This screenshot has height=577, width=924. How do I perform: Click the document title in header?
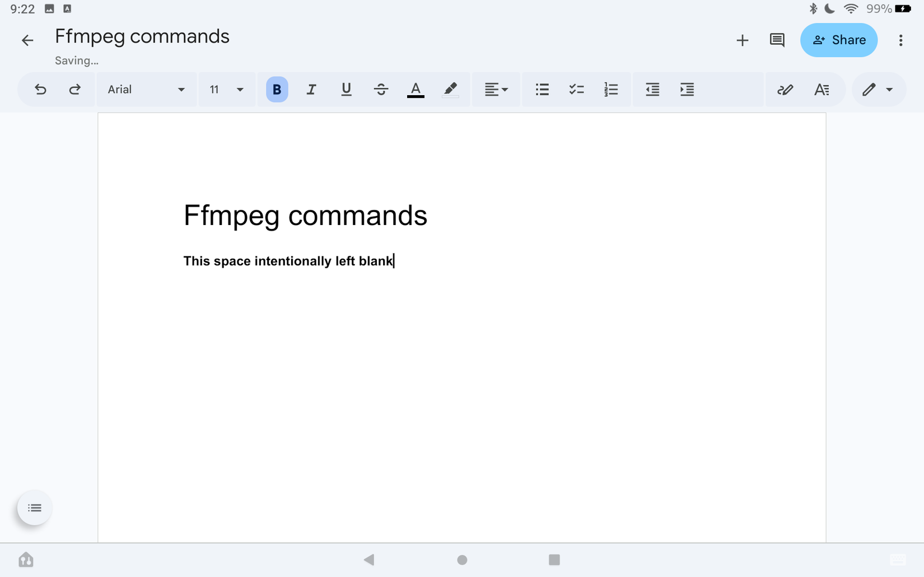142,36
